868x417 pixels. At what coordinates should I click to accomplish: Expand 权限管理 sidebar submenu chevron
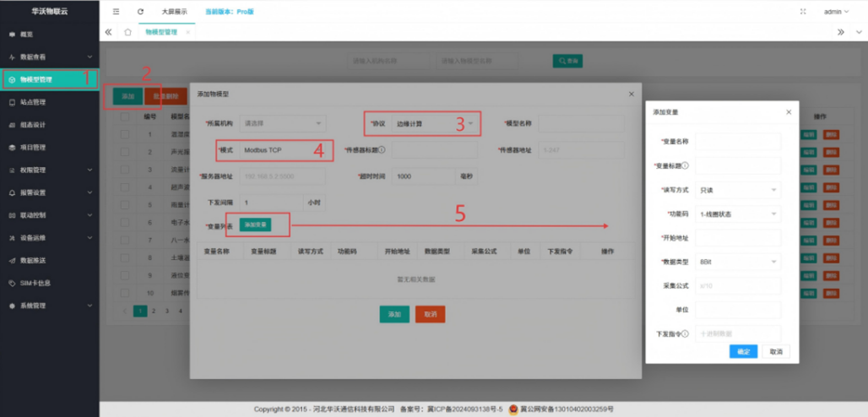click(90, 170)
